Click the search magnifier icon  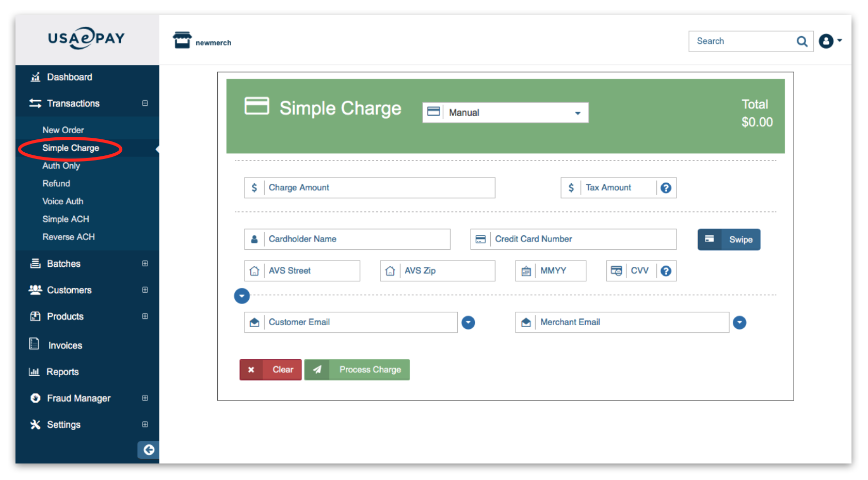801,41
